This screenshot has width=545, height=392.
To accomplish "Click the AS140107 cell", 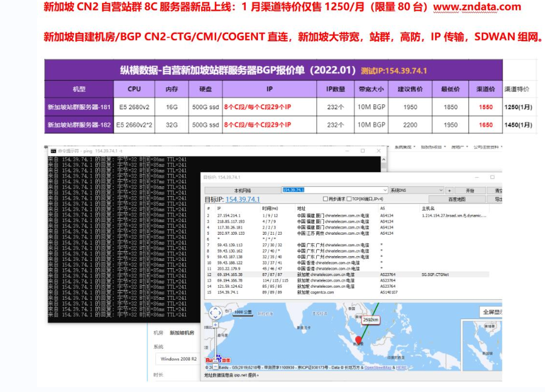I will pos(388,292).
